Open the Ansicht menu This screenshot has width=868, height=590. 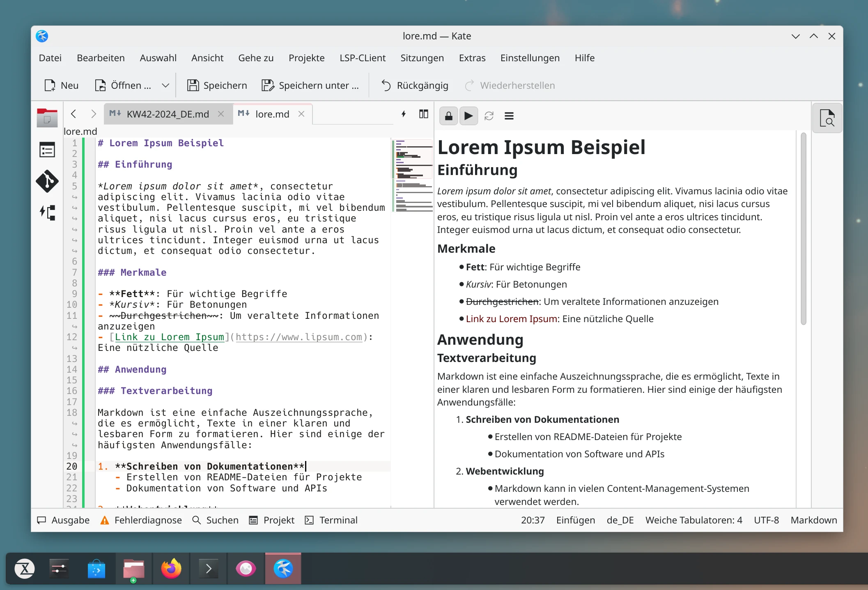coord(207,58)
